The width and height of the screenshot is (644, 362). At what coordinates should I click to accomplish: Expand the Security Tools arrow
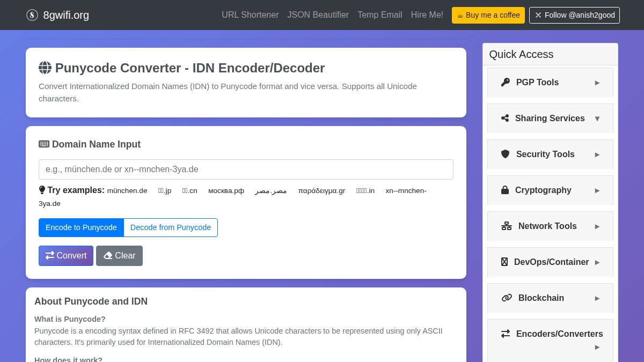click(597, 154)
